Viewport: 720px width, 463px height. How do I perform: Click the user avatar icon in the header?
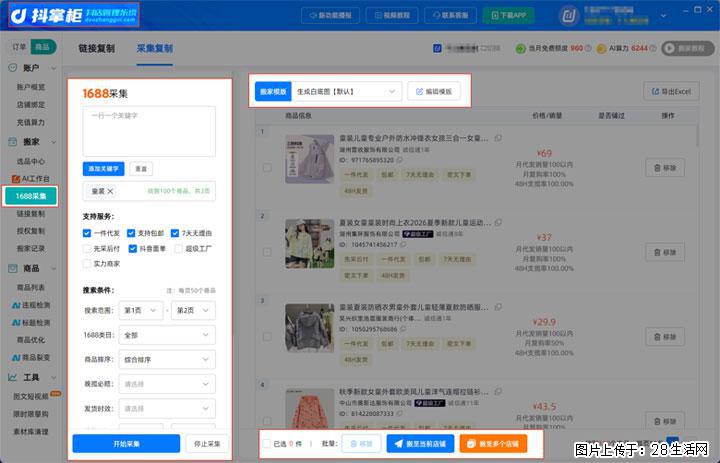click(x=569, y=16)
